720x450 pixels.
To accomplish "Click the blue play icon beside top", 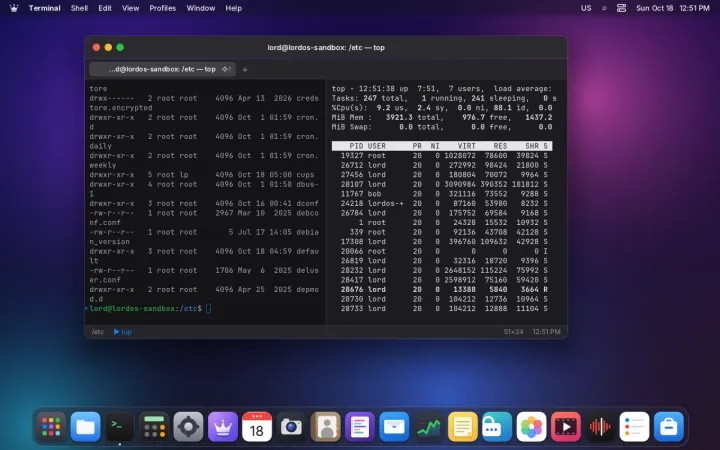I will (116, 332).
